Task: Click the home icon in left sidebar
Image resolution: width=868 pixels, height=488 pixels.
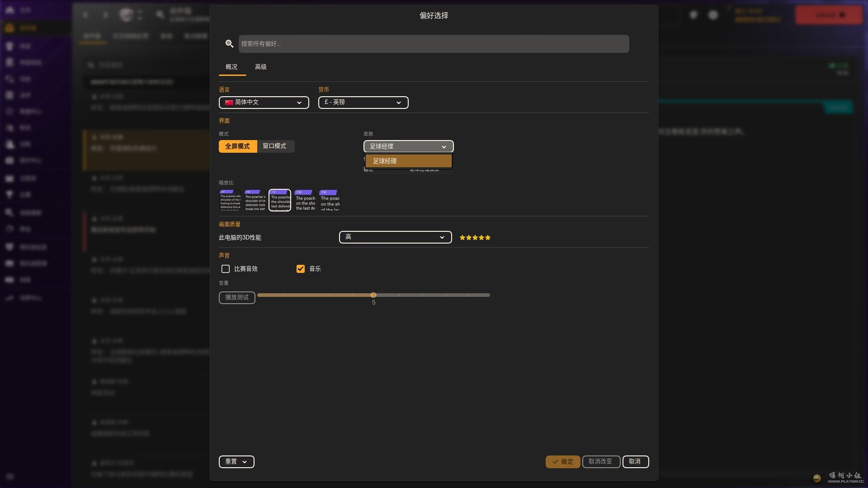Action: tap(9, 10)
